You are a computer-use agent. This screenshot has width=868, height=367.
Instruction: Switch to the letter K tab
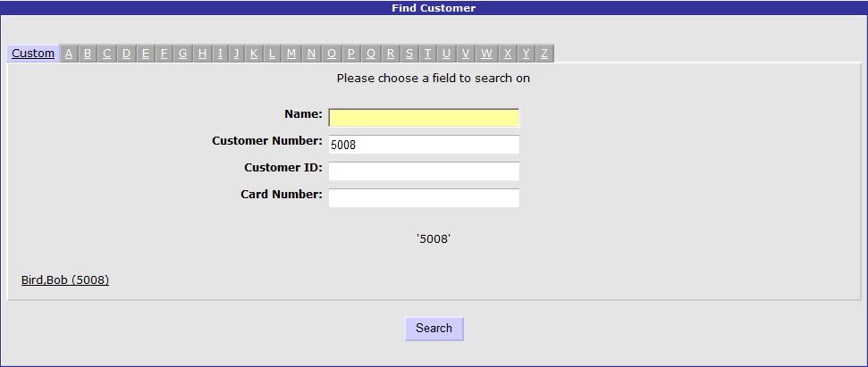tap(254, 54)
